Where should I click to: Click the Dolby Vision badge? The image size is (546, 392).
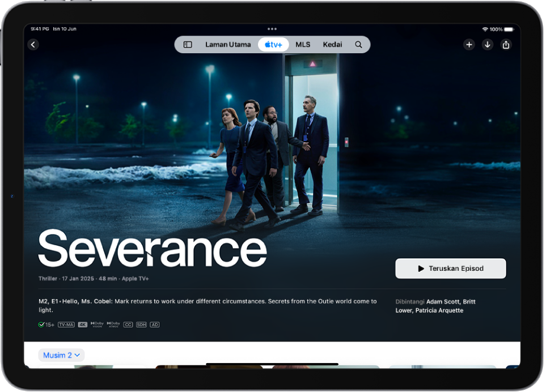pyautogui.click(x=96, y=324)
